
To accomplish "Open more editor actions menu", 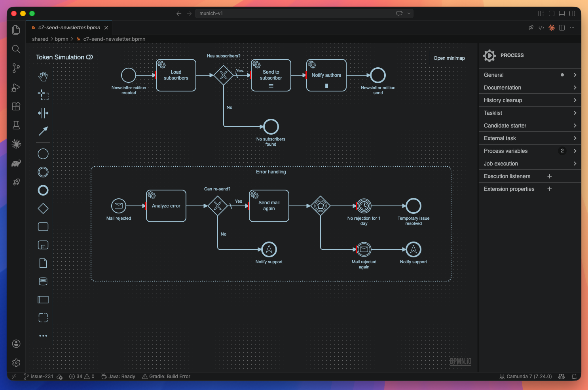I will pos(572,28).
